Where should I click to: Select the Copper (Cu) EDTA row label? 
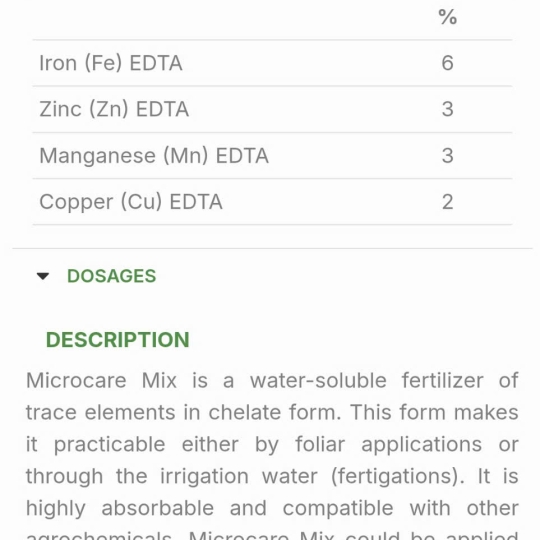click(131, 202)
